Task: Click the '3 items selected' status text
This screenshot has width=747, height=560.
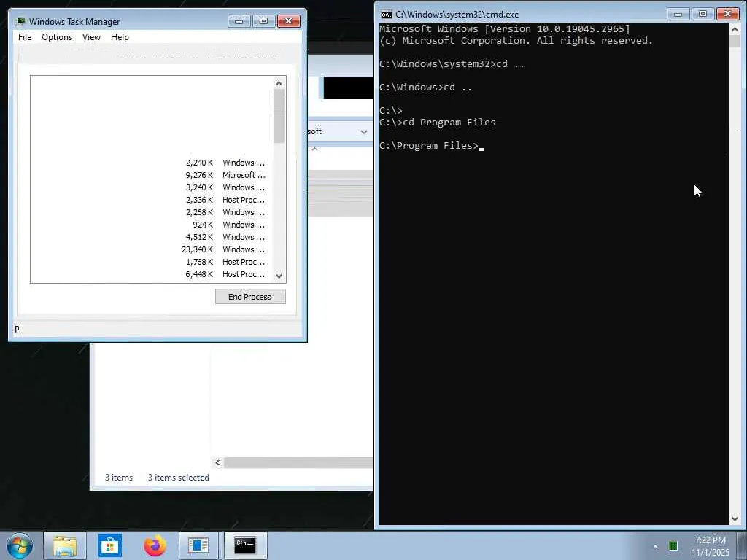Action: pos(179,477)
